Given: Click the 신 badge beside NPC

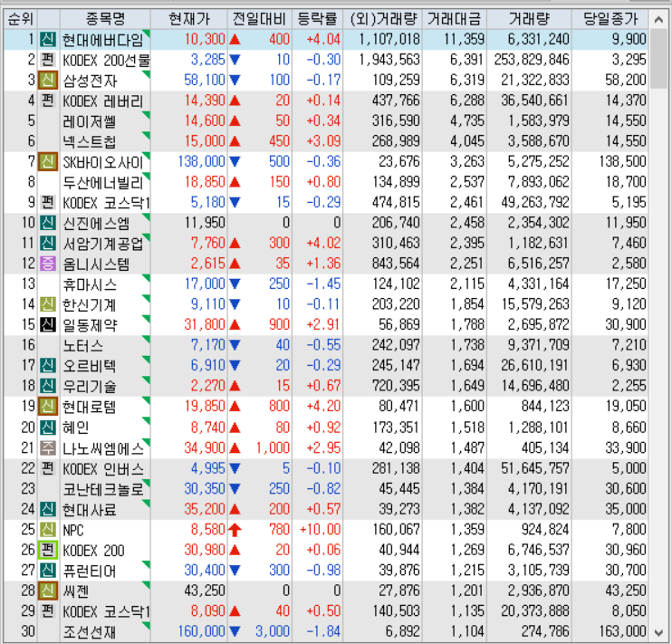Looking at the screenshot, I should tap(48, 530).
